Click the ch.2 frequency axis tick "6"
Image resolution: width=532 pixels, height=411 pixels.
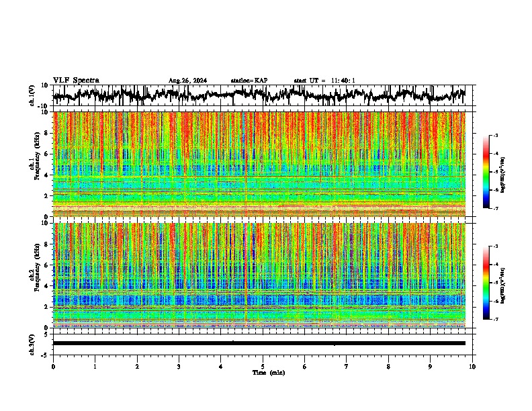coord(47,265)
